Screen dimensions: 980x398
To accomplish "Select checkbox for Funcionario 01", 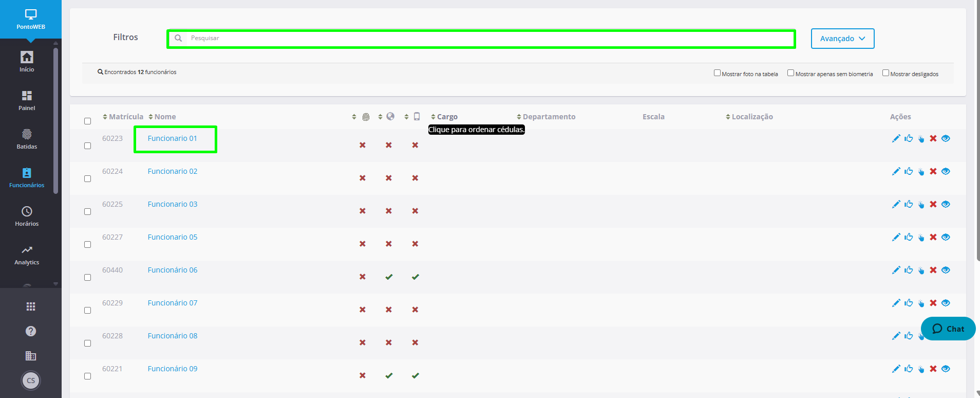I will pyautogui.click(x=87, y=146).
